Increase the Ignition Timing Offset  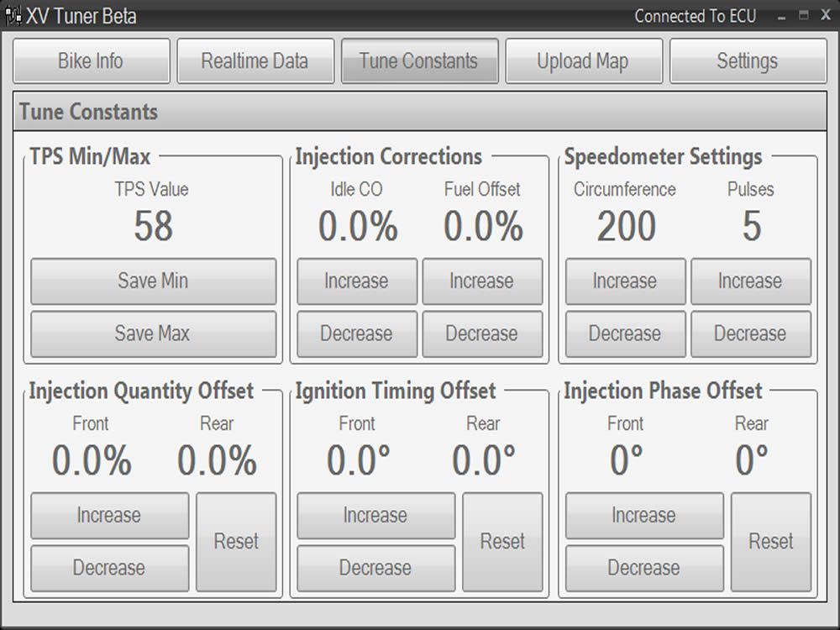coord(375,516)
